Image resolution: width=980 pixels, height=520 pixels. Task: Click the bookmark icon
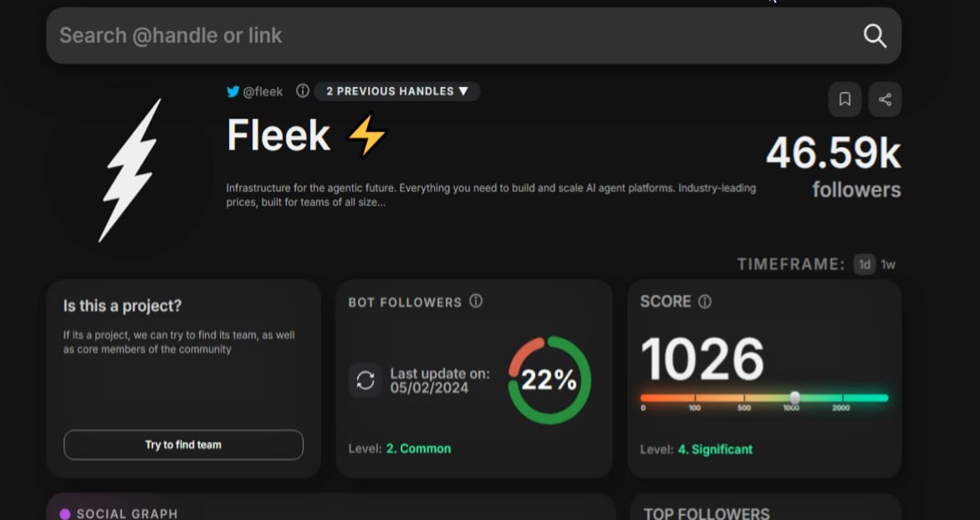[x=845, y=99]
